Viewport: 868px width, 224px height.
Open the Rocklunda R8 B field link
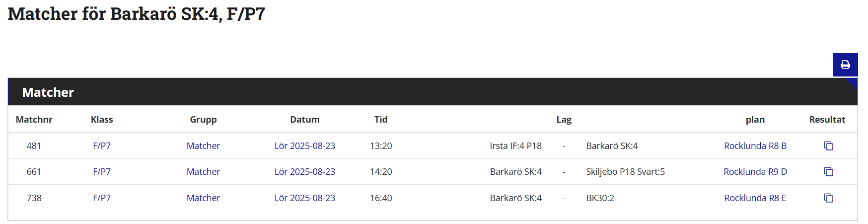(x=755, y=146)
